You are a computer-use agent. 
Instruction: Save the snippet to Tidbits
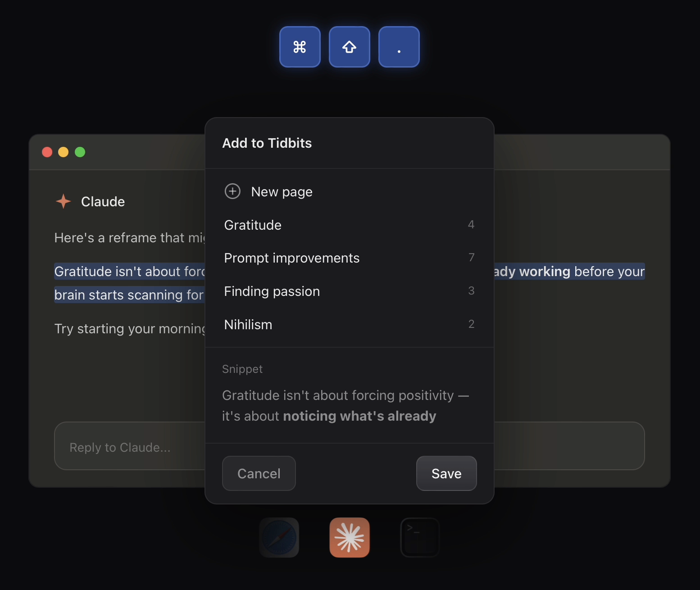(x=446, y=473)
